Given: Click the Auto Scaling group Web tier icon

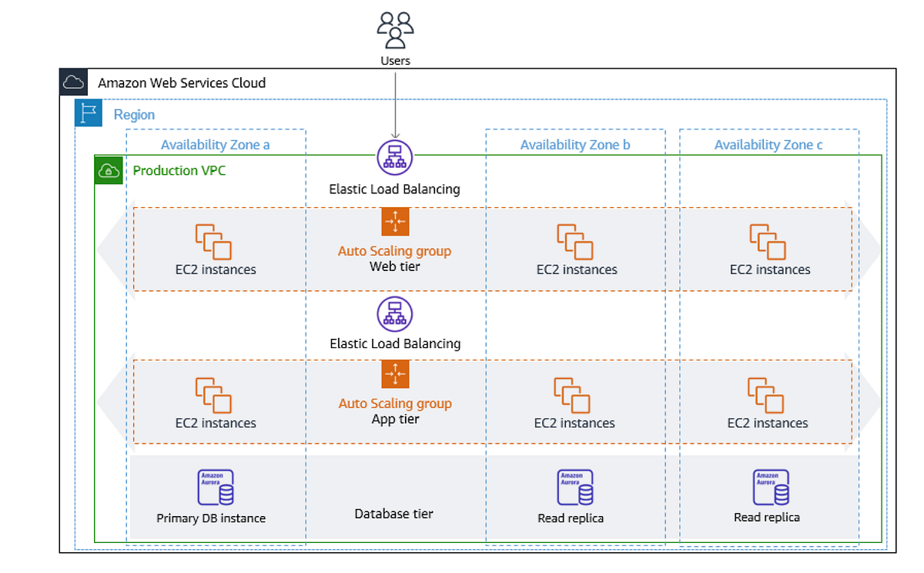Looking at the screenshot, I should point(395,222).
